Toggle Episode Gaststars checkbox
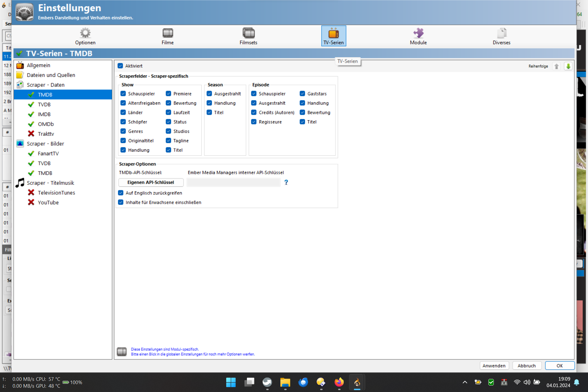Screen dimensions: 588x392 [302, 94]
